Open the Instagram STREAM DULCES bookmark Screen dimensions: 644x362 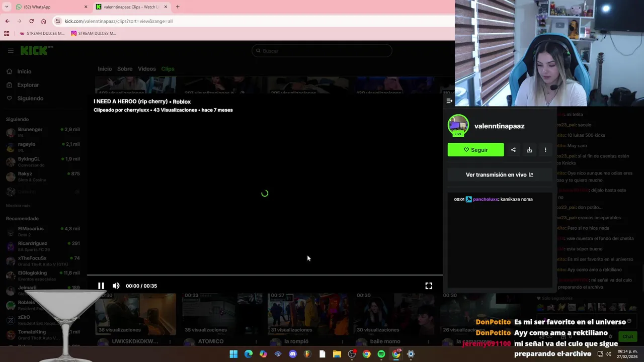(x=94, y=34)
